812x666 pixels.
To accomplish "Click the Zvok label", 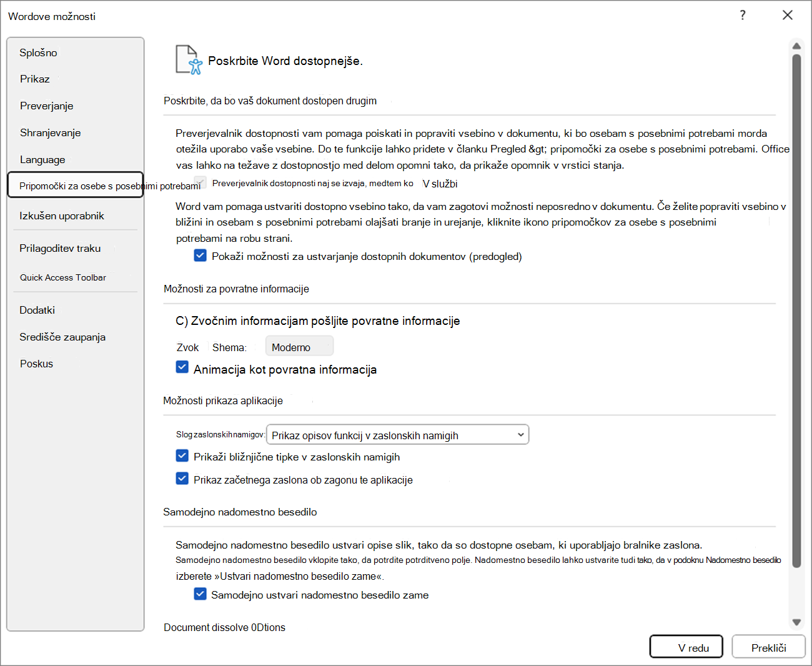I will tap(187, 347).
